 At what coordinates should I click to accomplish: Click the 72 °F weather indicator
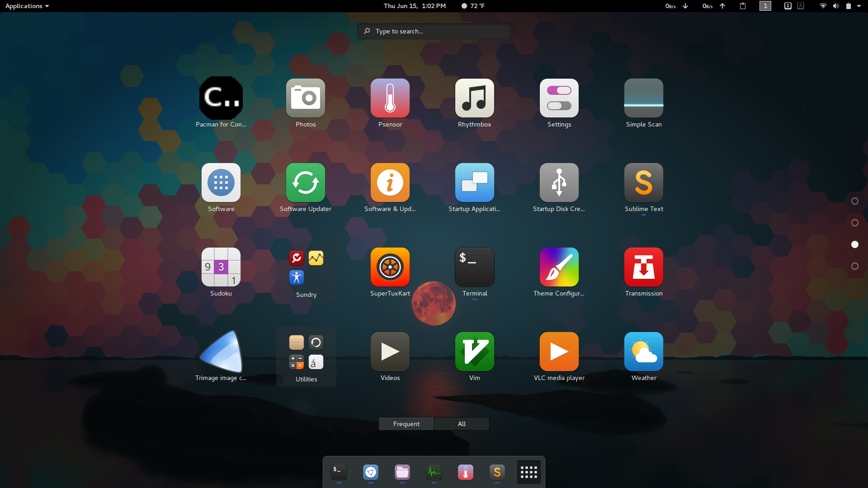(x=473, y=6)
